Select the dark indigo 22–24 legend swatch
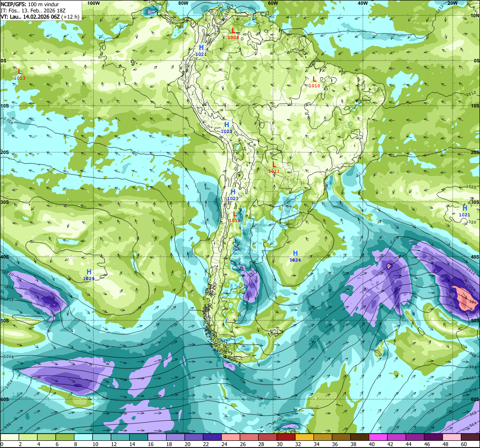The image size is (480, 448). click(212, 437)
